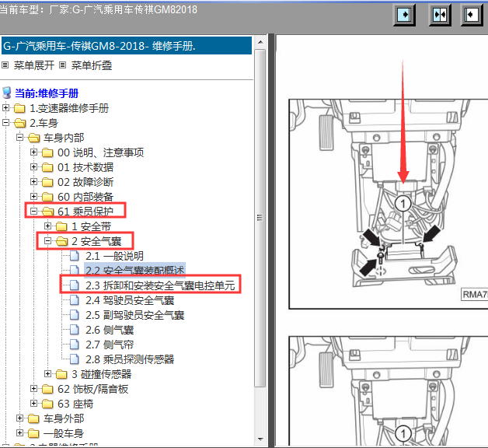Click folder icon of 3 碰撞传感器
This screenshot has height=448, width=488.
point(61,374)
